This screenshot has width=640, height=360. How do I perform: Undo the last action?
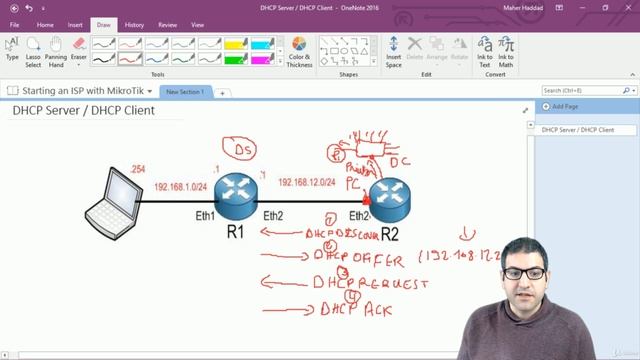pos(29,8)
